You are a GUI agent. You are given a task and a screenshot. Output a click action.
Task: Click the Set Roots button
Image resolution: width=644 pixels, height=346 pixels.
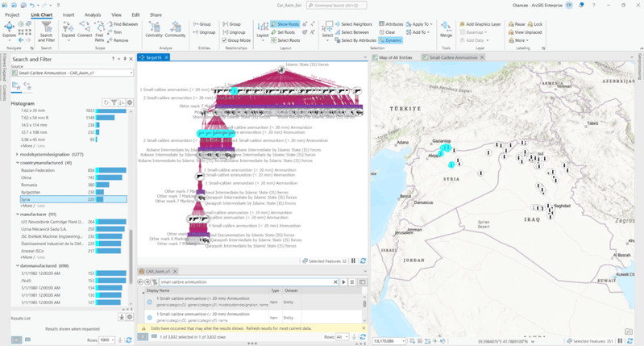tap(283, 32)
